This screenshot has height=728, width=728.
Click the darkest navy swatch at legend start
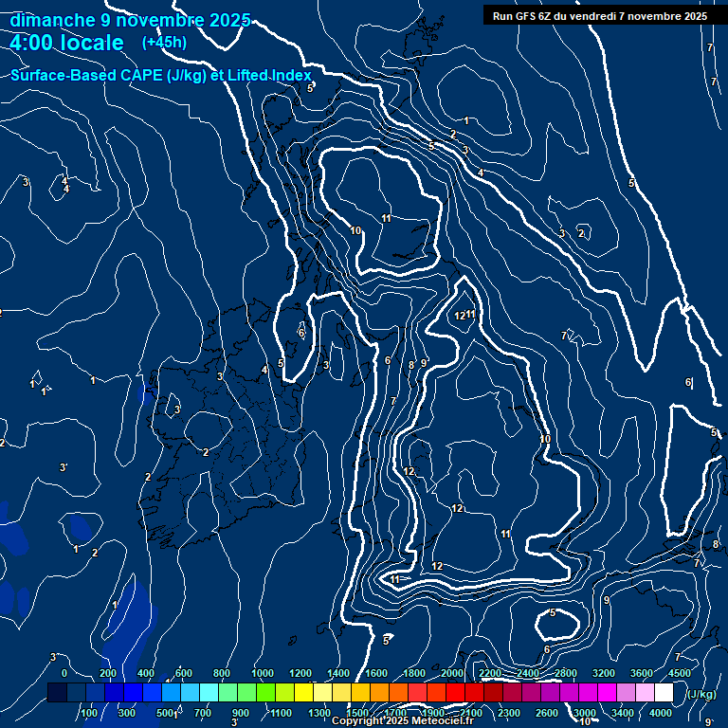57,693
